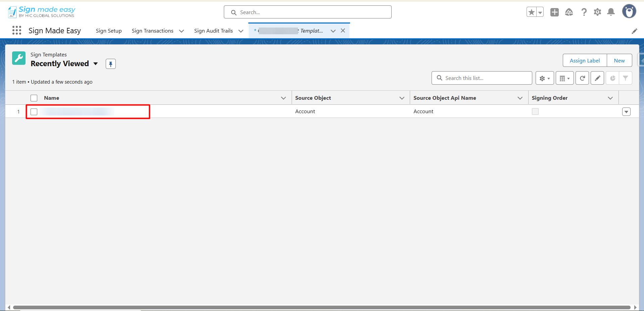
Task: Open the Sign Setup tab
Action: coord(109,31)
